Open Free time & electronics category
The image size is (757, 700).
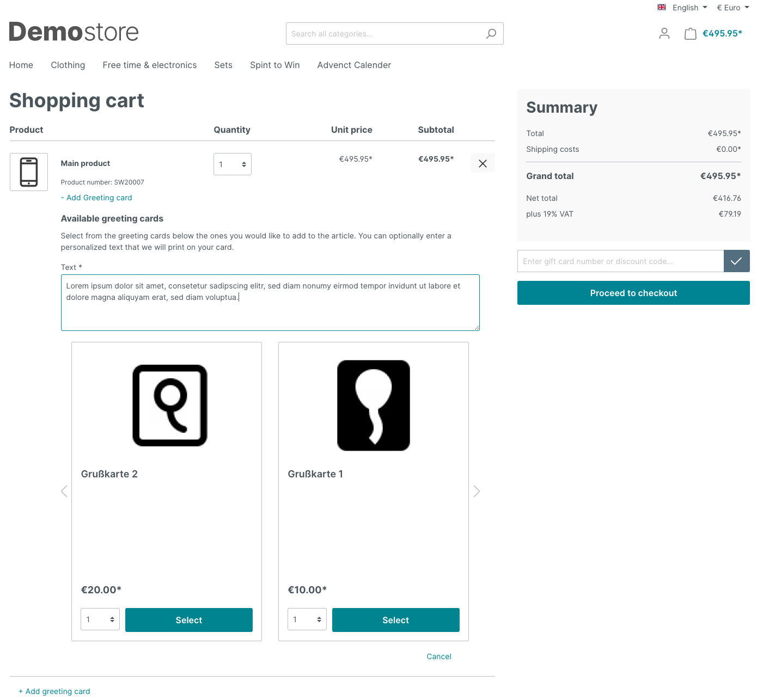(x=150, y=65)
